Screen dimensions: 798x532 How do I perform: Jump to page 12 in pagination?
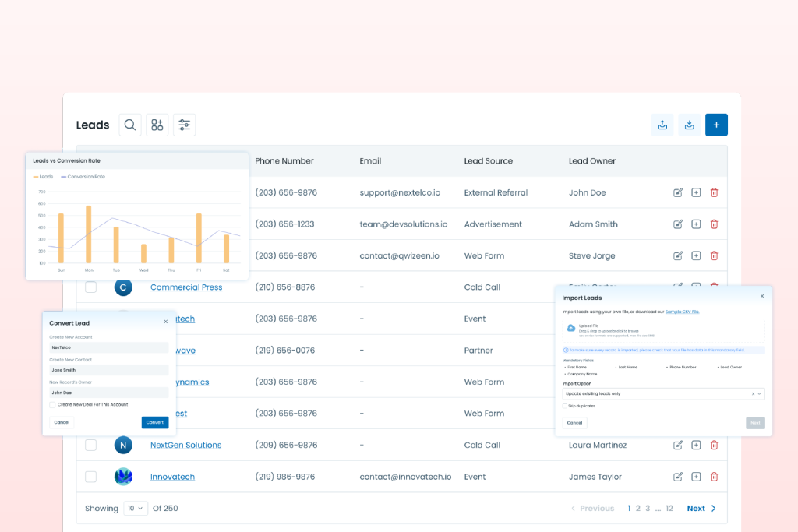pyautogui.click(x=669, y=509)
